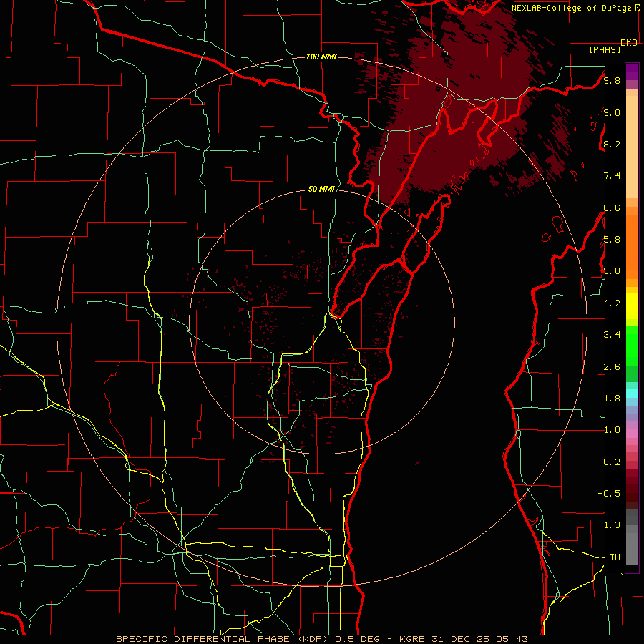This screenshot has width=644, height=644.
Task: Click the 0.5 DEG elevation text
Action: coord(356,639)
